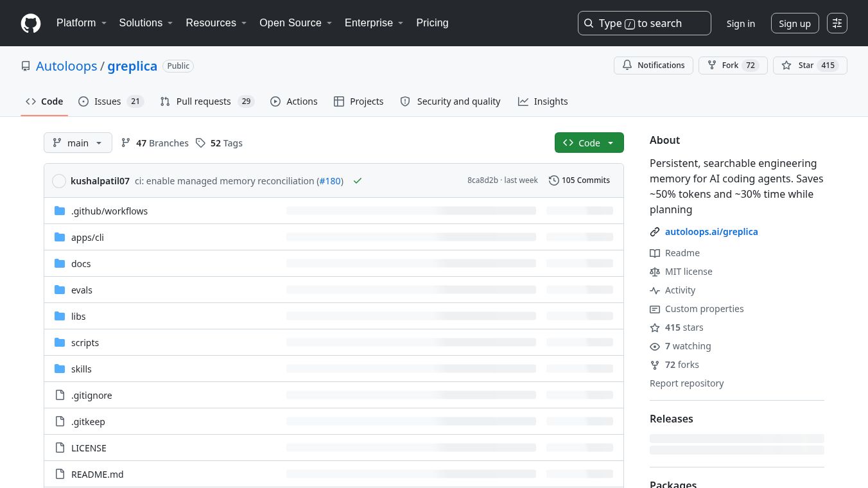Screen dimensions: 868x488
Task: Click the Report repository link
Action: pos(687,383)
